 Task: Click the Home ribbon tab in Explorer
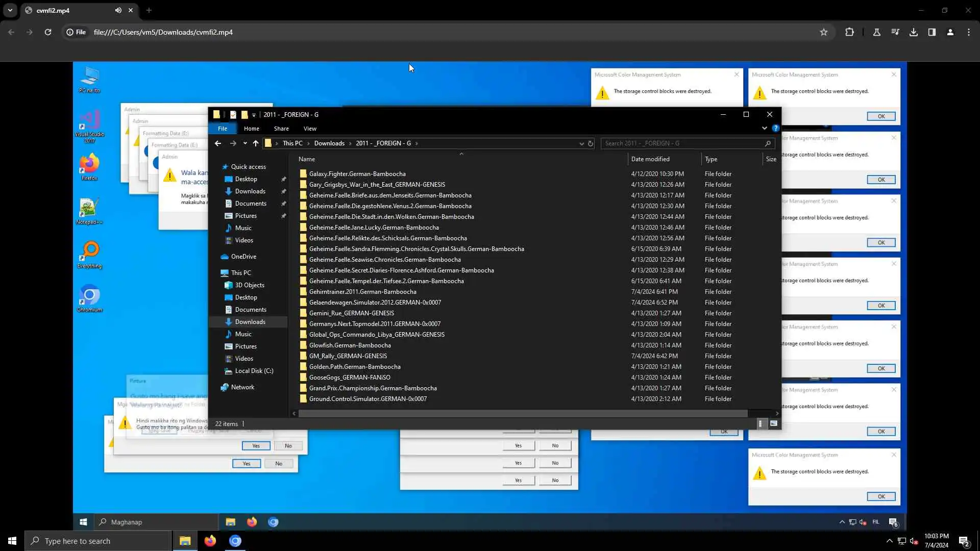[251, 129]
